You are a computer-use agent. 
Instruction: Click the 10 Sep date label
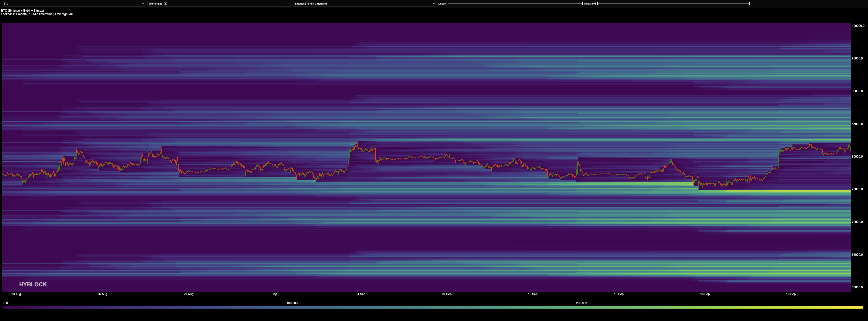pos(533,294)
